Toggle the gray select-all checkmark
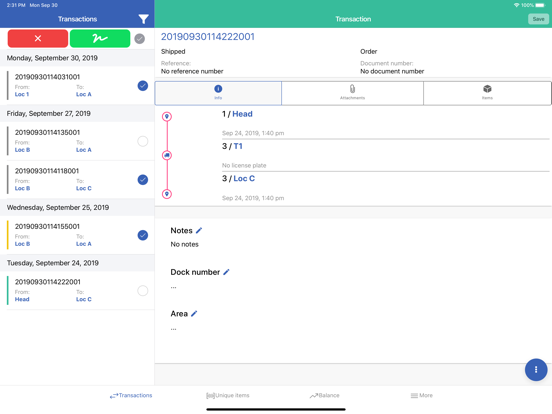This screenshot has width=552, height=414. tap(140, 39)
